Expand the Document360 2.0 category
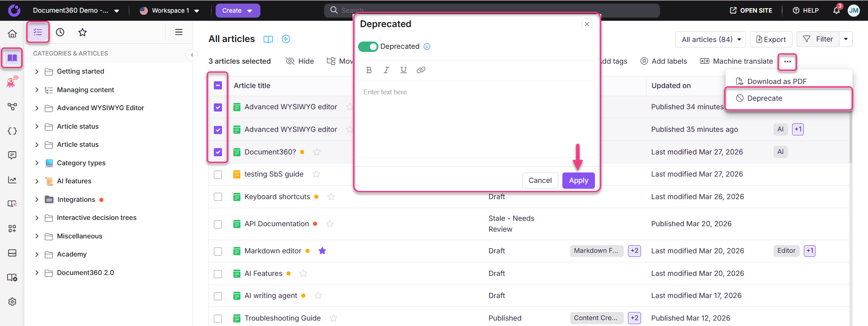This screenshot has height=326, width=868. [x=37, y=273]
